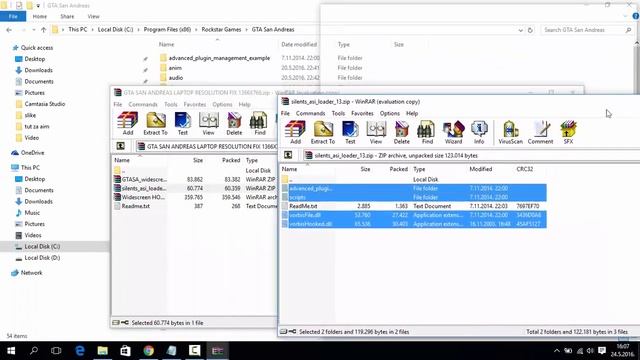Open OneDrive in Explorer sidebar
Viewport: 640px width, 360px height.
point(32,153)
